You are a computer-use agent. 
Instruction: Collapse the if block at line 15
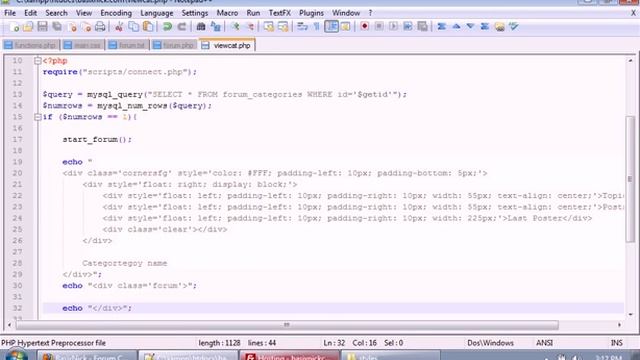click(38, 117)
